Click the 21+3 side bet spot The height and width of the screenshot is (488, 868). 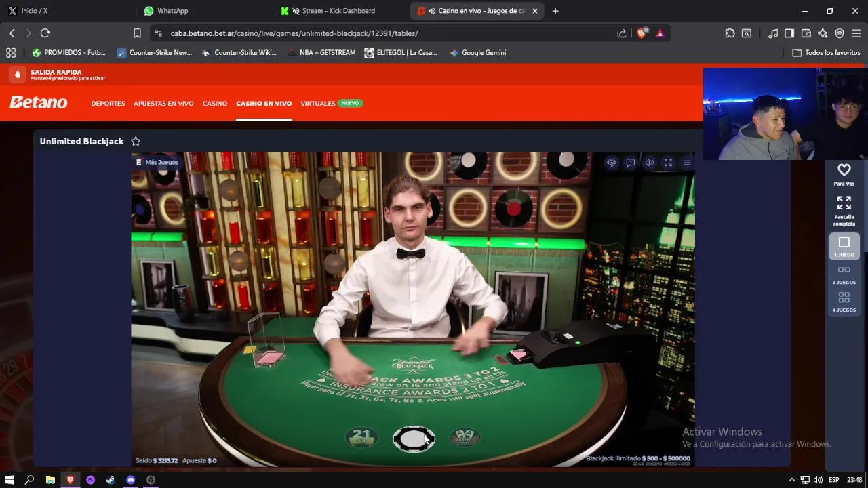pos(361,438)
